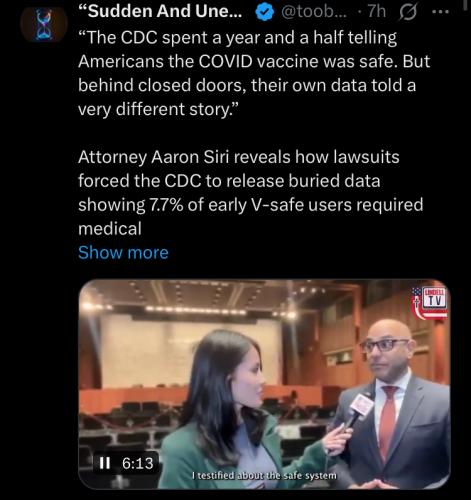Click the "I testified about the safe system" caption

[x=265, y=476]
